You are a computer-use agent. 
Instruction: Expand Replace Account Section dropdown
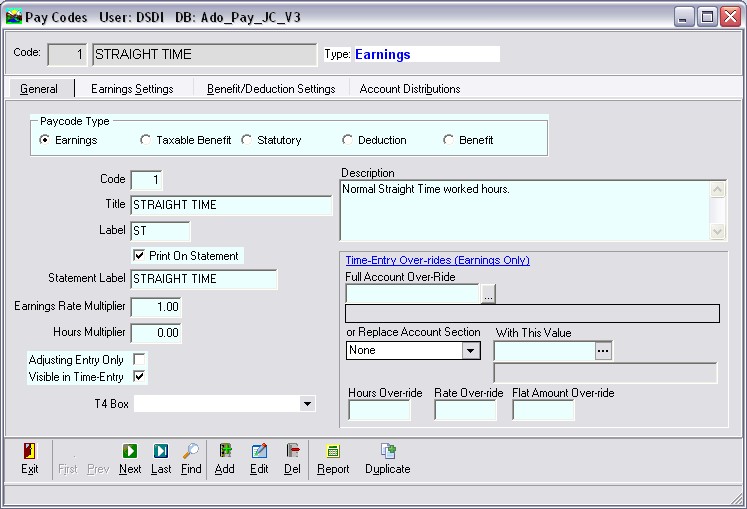(471, 350)
